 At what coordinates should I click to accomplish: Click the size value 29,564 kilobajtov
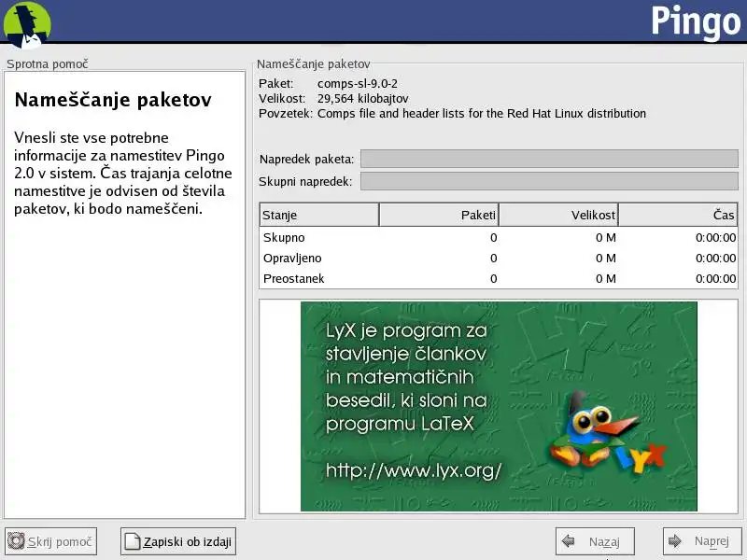coord(363,99)
